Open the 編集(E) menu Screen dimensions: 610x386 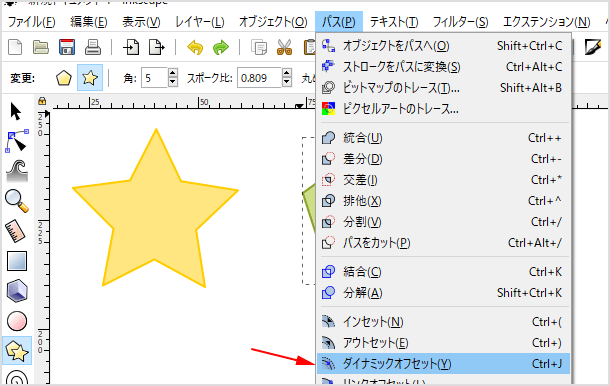point(89,22)
